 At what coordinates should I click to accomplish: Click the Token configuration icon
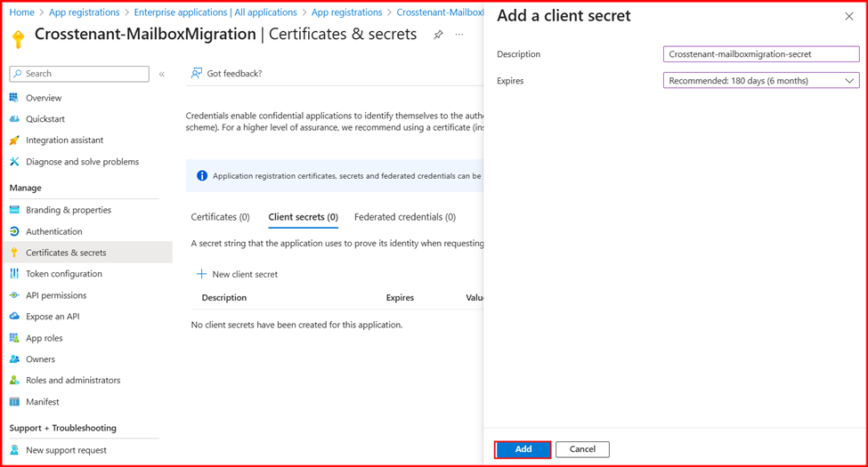point(14,274)
